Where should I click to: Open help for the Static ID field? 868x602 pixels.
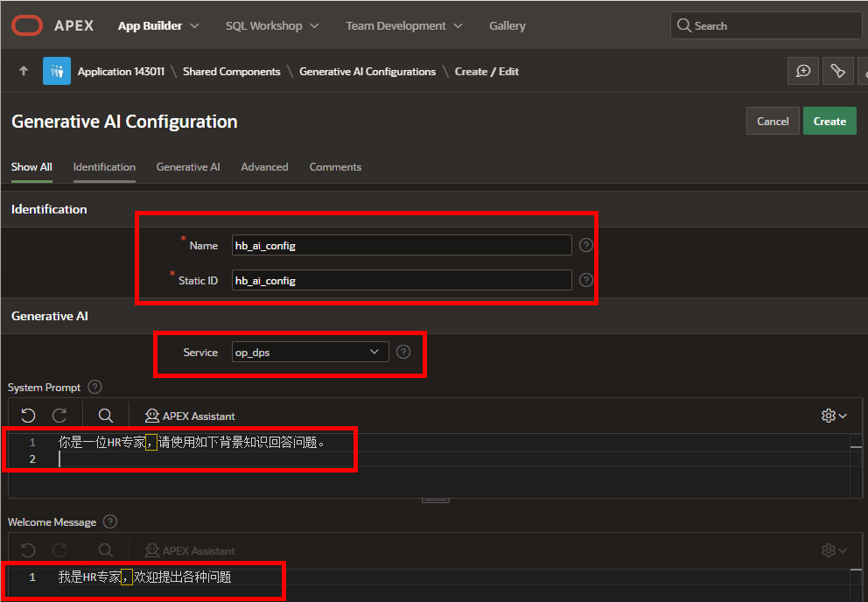pos(585,280)
